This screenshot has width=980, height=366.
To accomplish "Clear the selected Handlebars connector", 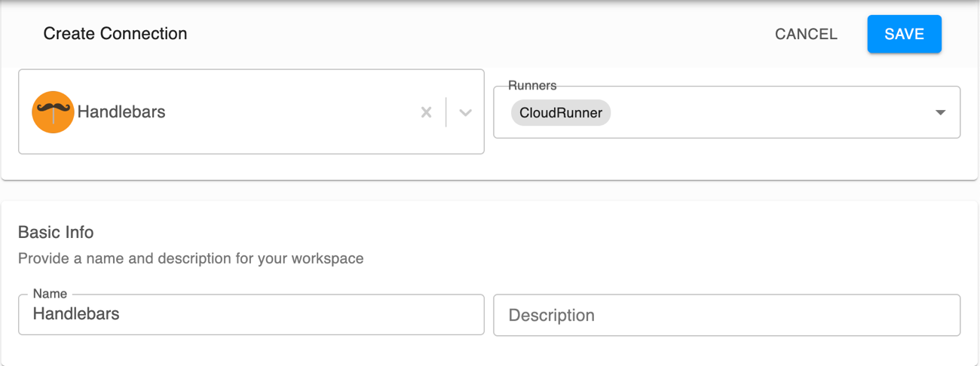I will point(426,112).
